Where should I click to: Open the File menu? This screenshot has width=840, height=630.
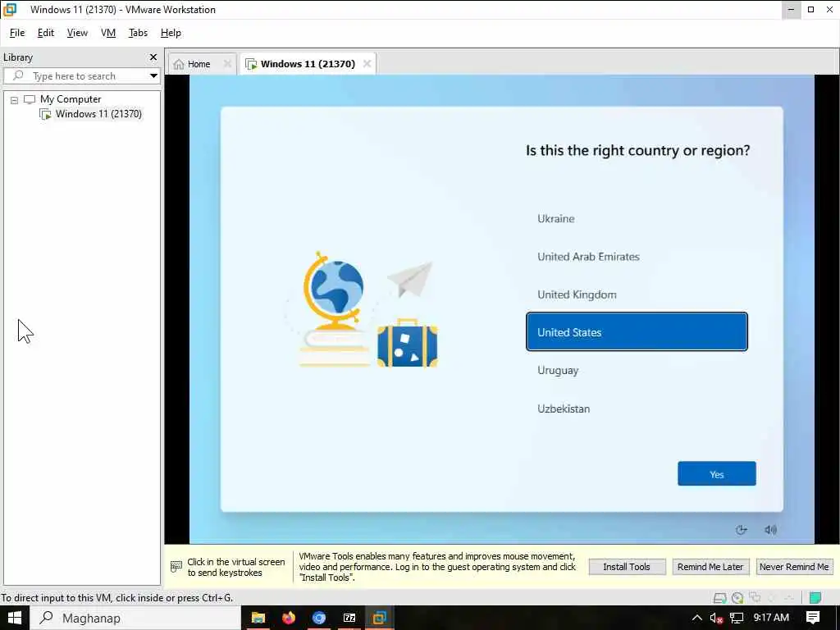[x=17, y=33]
